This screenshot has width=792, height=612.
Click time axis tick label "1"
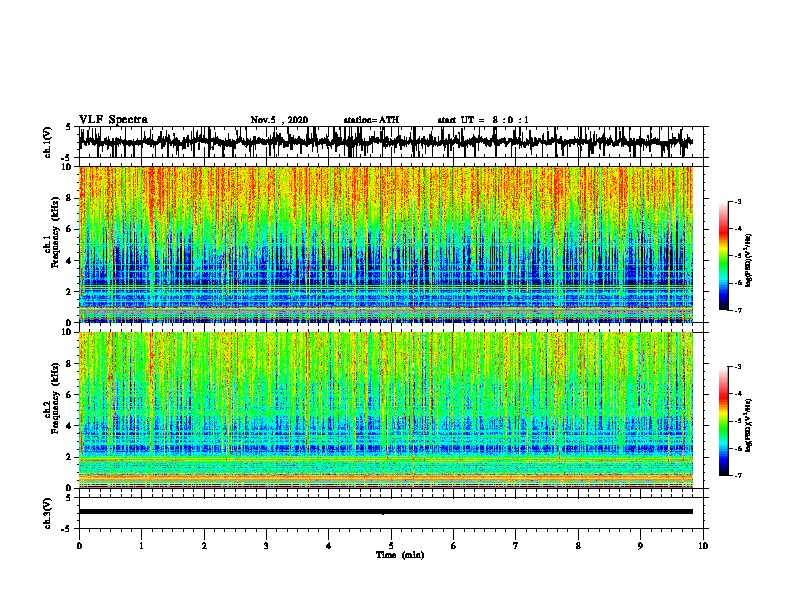[141, 545]
